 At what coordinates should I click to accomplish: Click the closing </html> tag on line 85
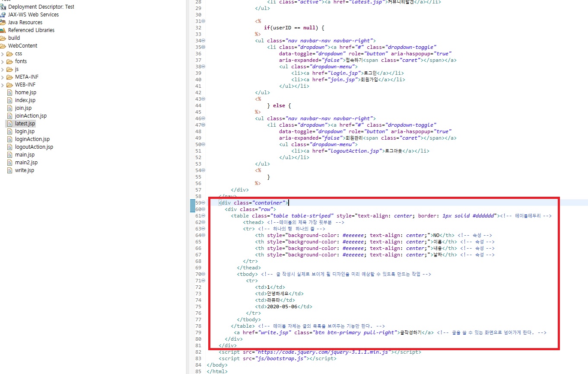point(217,371)
